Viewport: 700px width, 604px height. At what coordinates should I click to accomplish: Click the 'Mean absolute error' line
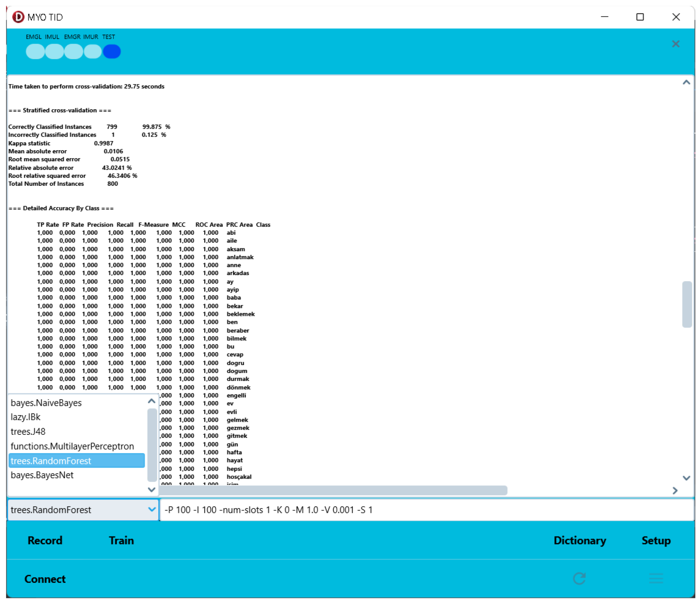(65, 152)
